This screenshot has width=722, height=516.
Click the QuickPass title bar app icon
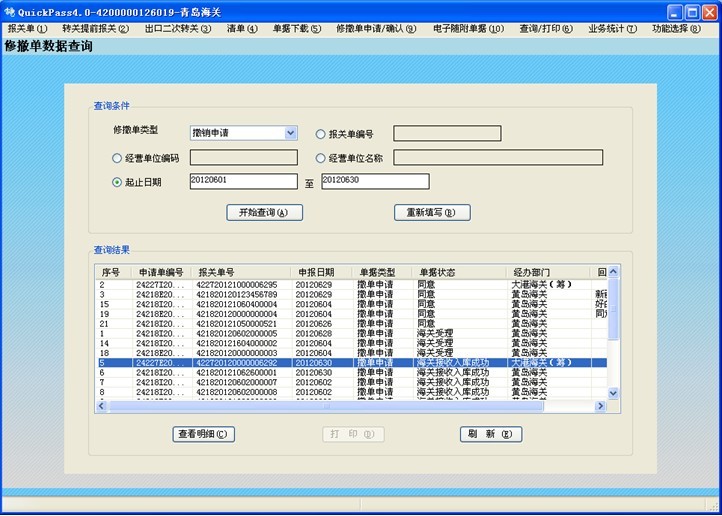tap(10, 11)
